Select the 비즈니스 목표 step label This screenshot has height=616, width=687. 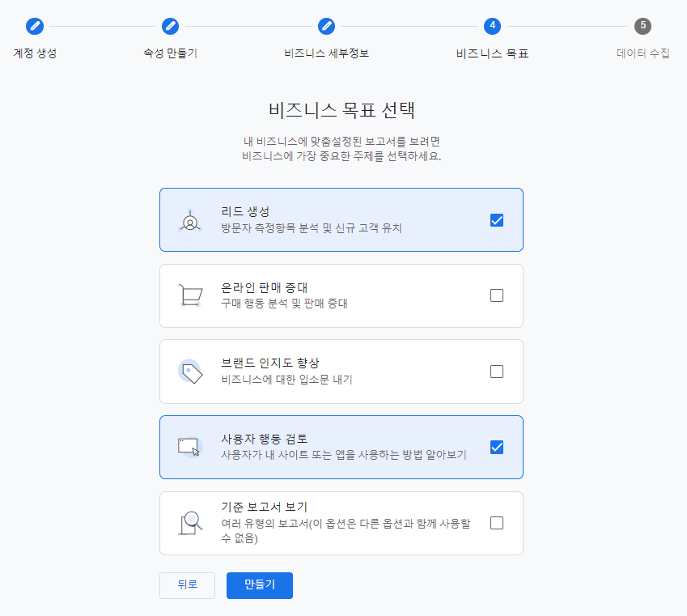click(493, 53)
